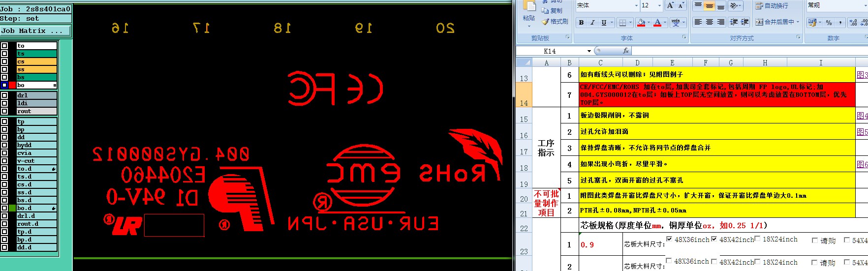Click the red color swatch beside layer bo
The width and height of the screenshot is (868, 271).
(x=12, y=85)
